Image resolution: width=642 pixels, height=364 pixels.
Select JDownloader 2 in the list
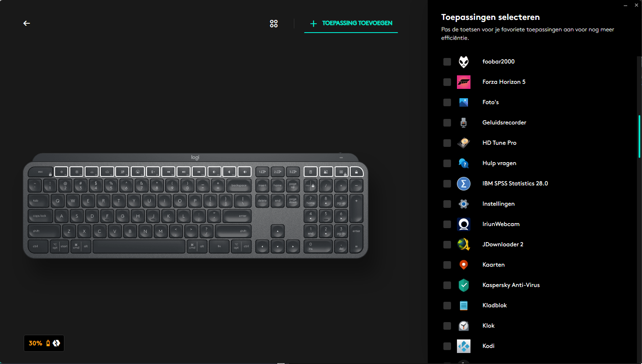[x=503, y=245]
